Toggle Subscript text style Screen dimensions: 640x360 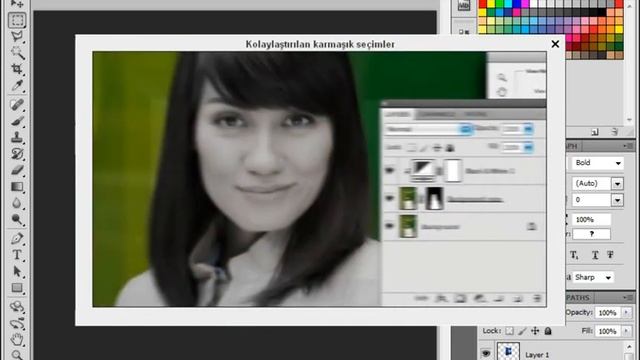(574, 256)
